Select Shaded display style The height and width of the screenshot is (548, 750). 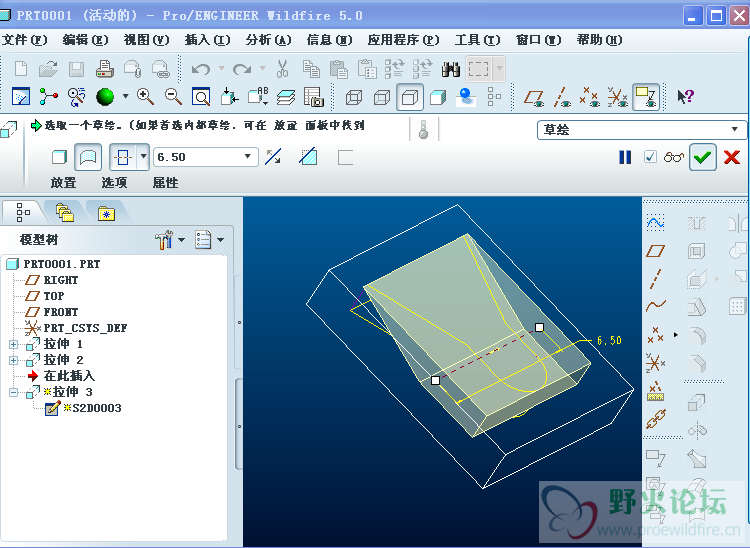[x=438, y=97]
